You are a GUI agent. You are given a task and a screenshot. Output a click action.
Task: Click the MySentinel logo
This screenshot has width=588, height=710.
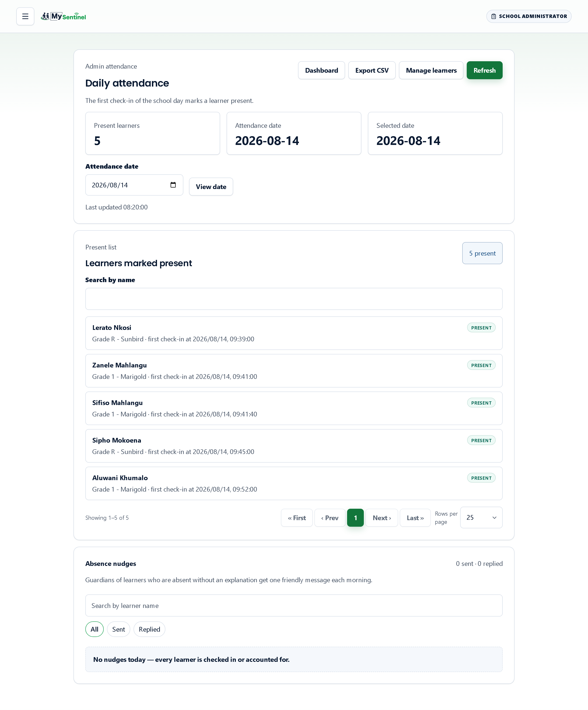coord(63,16)
